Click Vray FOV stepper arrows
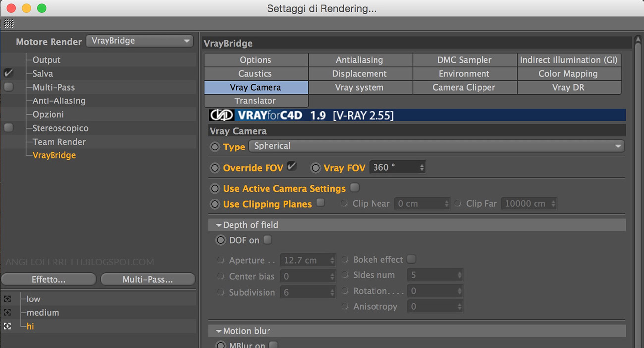Image resolution: width=644 pixels, height=348 pixels. tap(422, 168)
